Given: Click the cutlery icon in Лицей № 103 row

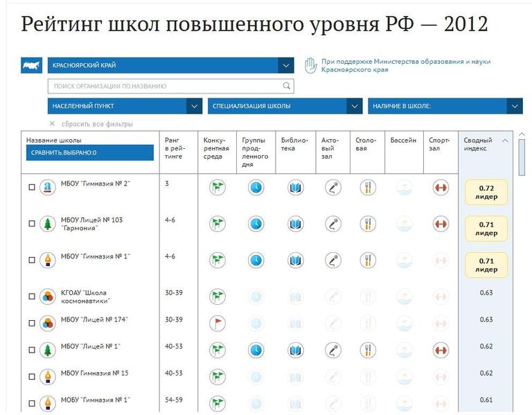Looking at the screenshot, I should pyautogui.click(x=368, y=224).
